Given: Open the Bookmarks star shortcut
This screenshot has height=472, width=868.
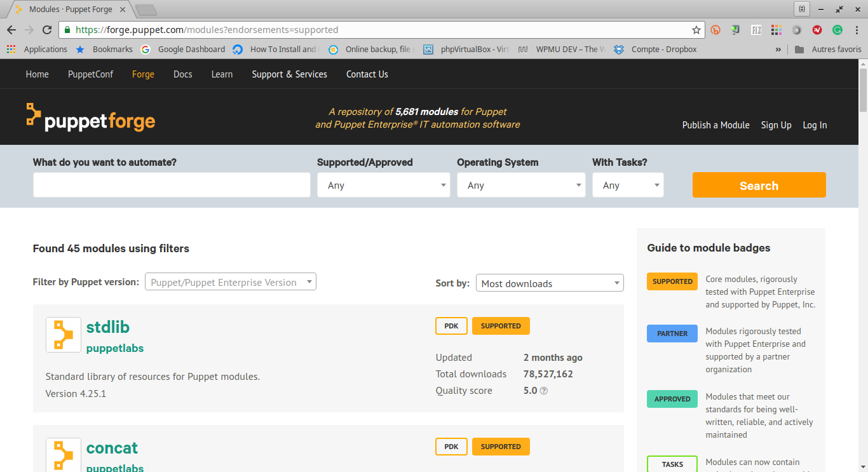Looking at the screenshot, I should coord(104,49).
